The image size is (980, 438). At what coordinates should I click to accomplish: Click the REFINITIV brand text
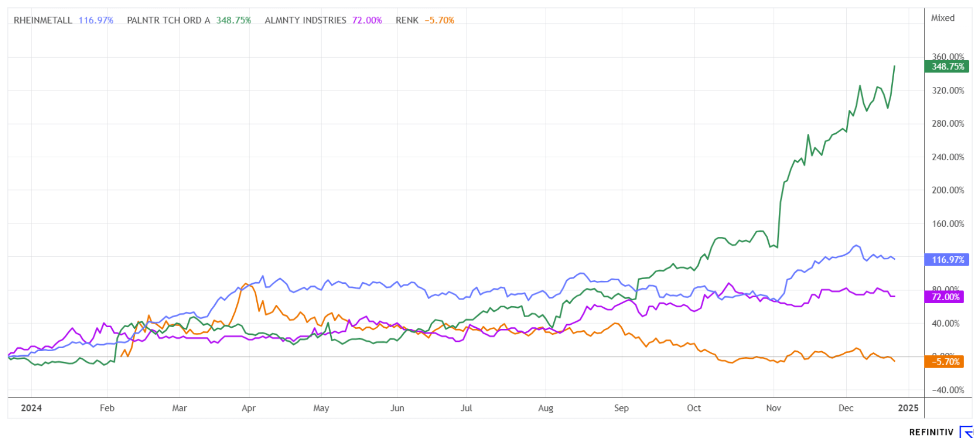[x=931, y=432]
